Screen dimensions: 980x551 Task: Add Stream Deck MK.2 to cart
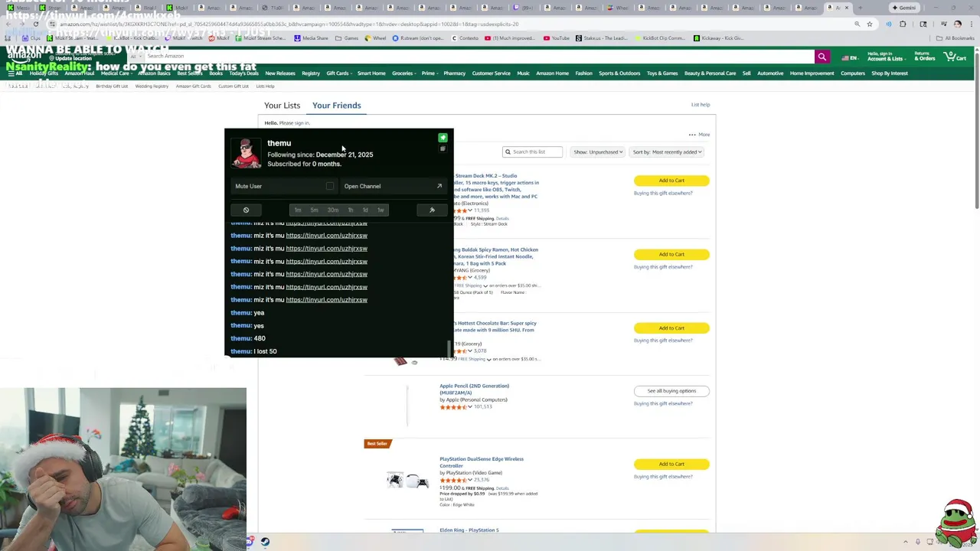(x=671, y=181)
